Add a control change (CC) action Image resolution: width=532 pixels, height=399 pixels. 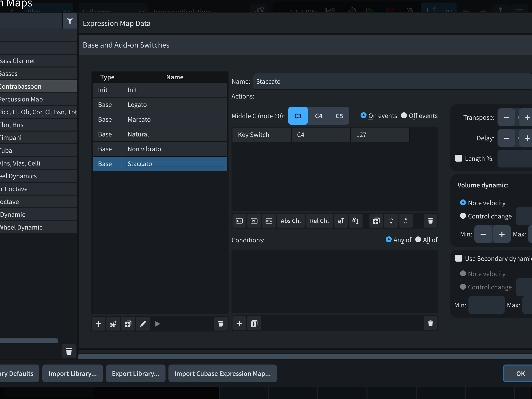tap(239, 221)
